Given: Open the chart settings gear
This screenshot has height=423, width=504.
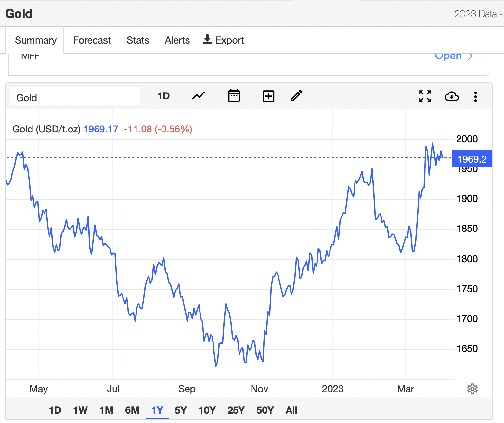Looking at the screenshot, I should (472, 389).
